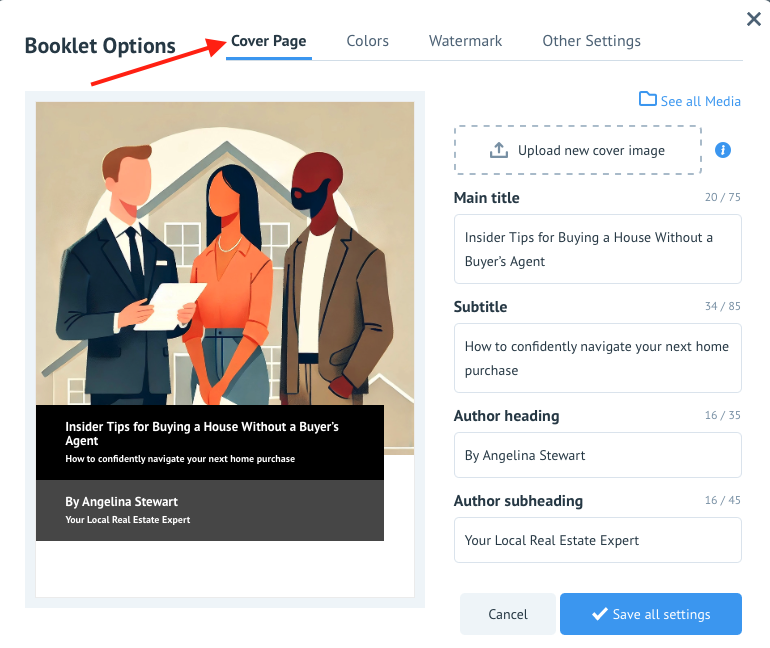770x648 pixels.
Task: Click the Cancel button
Action: pos(508,614)
